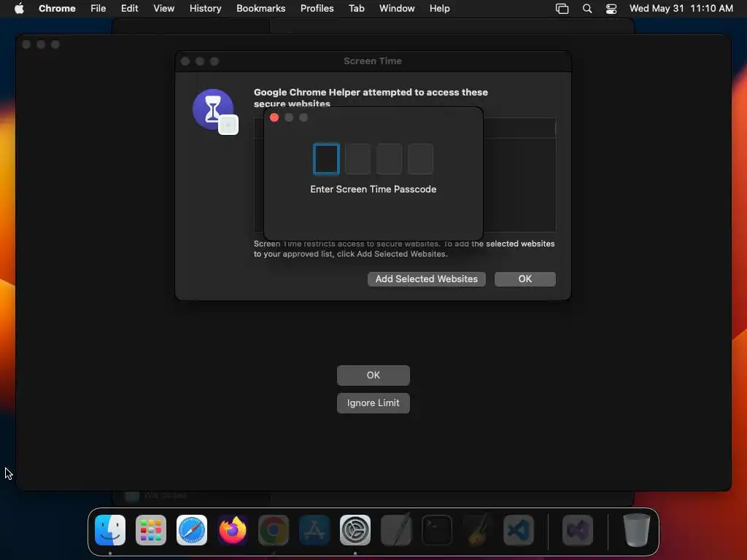Open Terminal from the Dock
The image size is (747, 560).
click(x=437, y=530)
